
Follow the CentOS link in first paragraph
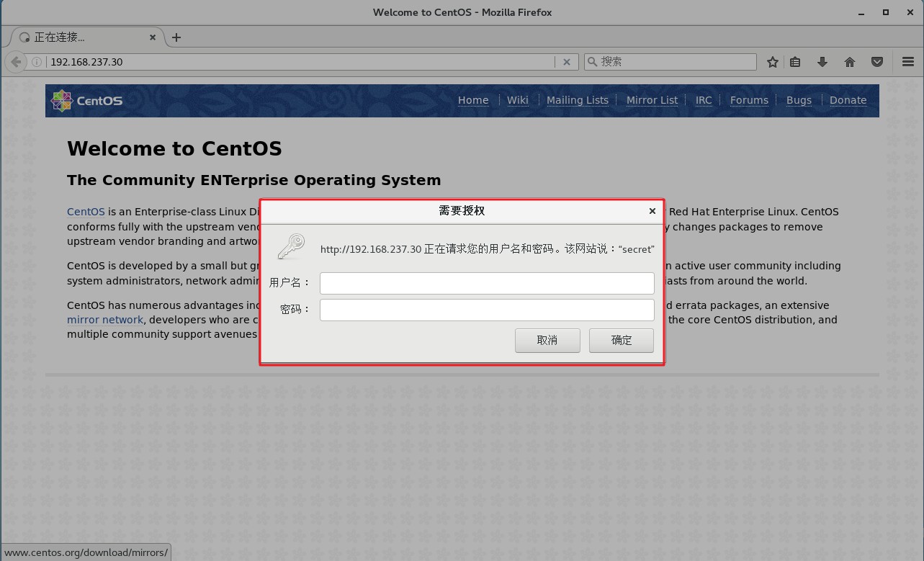point(86,212)
